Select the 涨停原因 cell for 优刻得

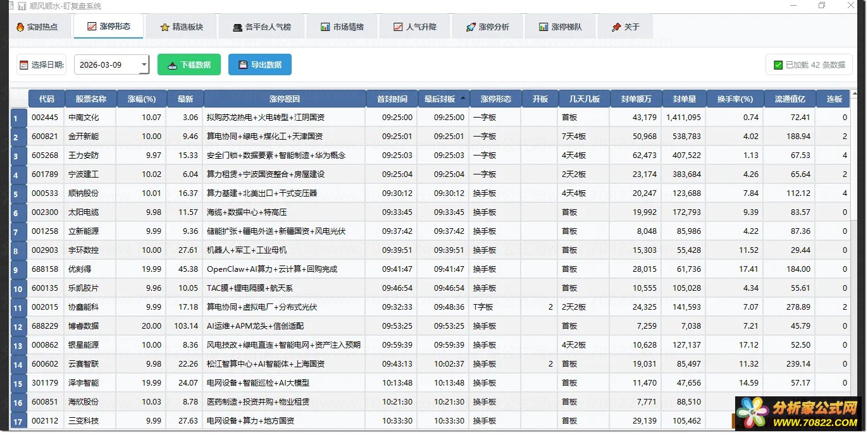click(x=284, y=269)
